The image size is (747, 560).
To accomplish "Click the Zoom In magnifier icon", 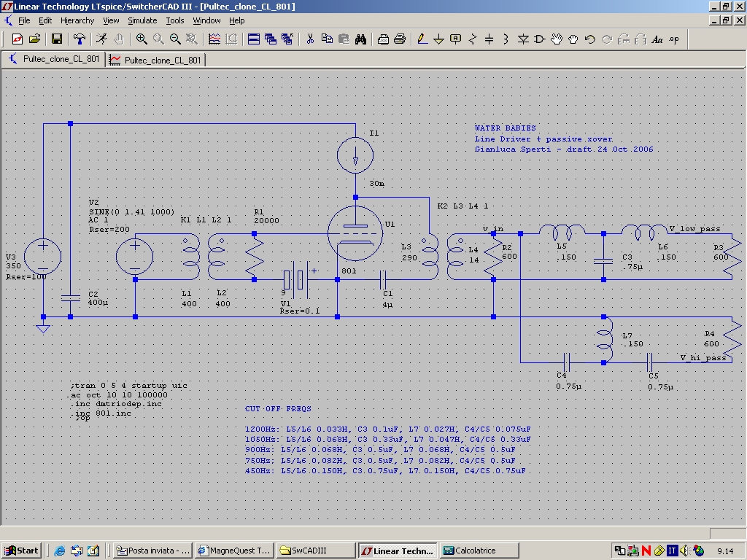I will pos(142,39).
